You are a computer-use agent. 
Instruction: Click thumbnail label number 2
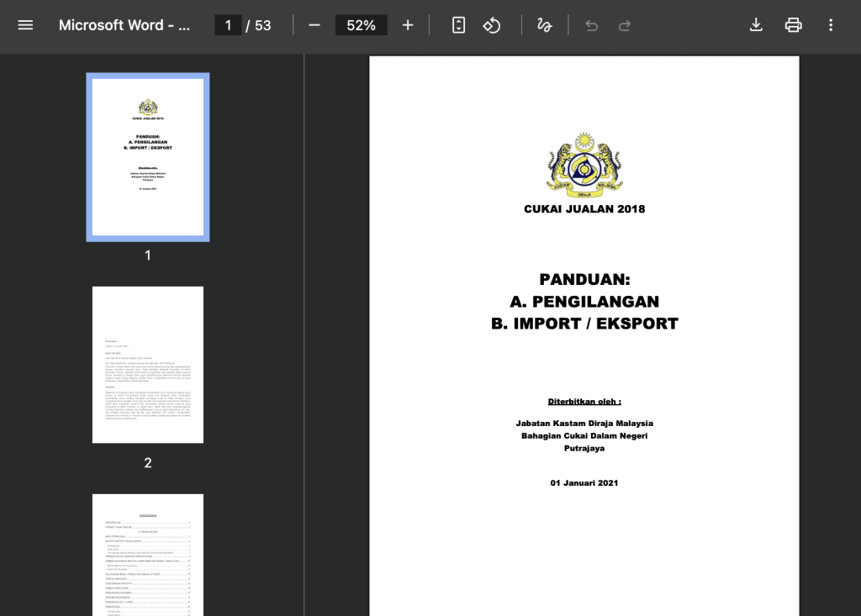point(148,463)
